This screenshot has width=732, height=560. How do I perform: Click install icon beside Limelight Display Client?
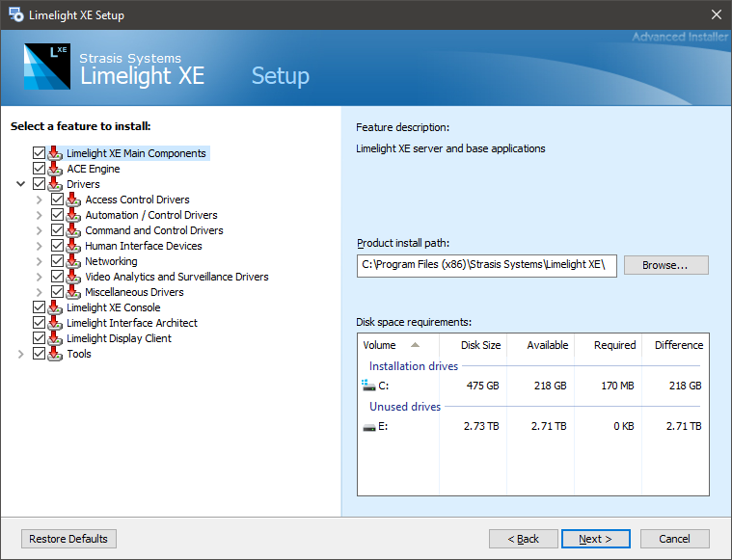click(55, 338)
